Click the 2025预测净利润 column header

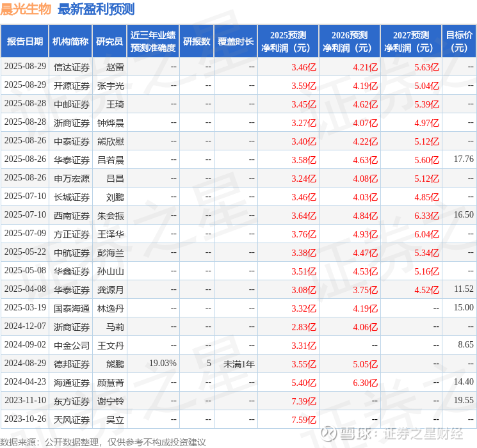288,42
